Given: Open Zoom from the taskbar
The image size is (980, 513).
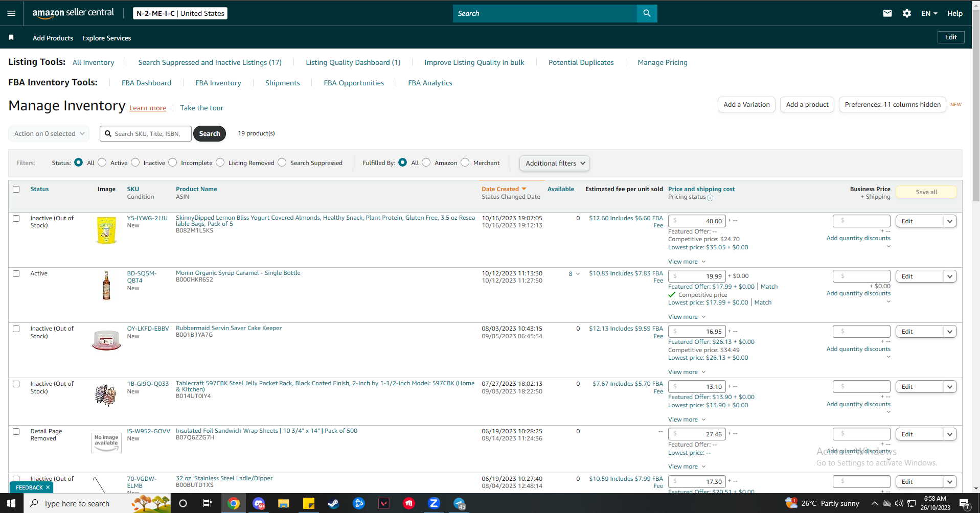Looking at the screenshot, I should click(434, 503).
